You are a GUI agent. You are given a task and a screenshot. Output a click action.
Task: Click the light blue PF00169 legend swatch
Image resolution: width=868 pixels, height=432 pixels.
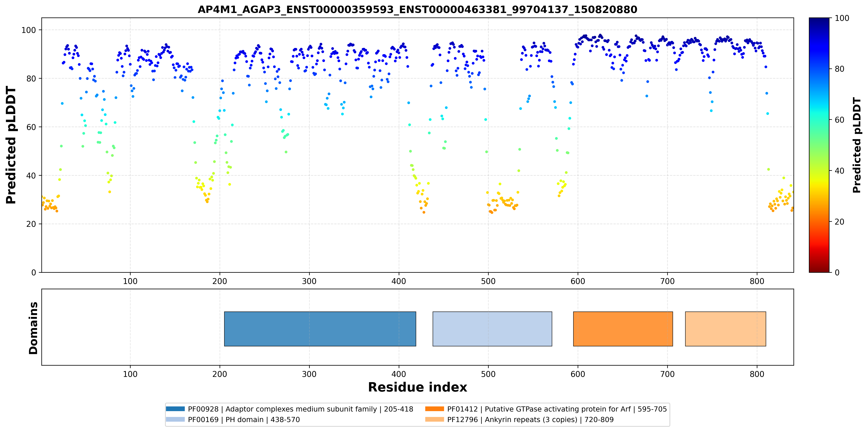tap(175, 419)
